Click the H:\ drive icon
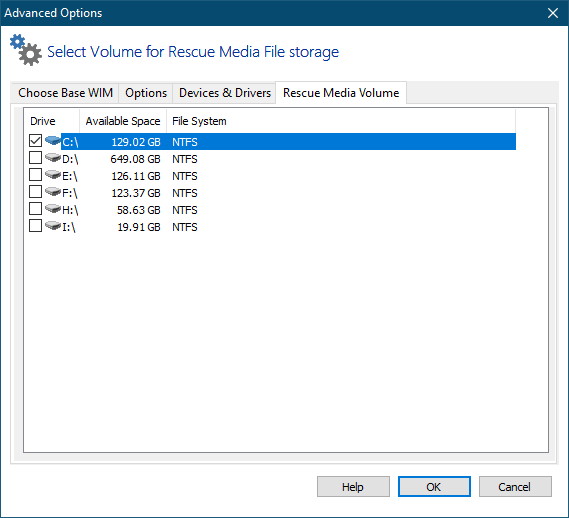 (53, 208)
